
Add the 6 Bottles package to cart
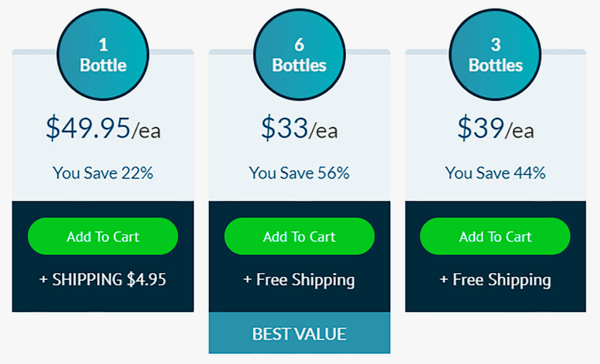pyautogui.click(x=299, y=236)
